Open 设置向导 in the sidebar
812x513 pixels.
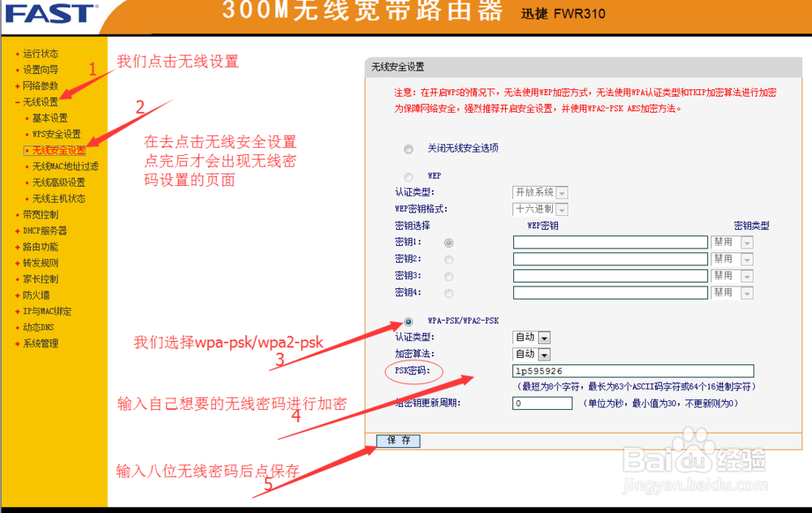(41, 69)
